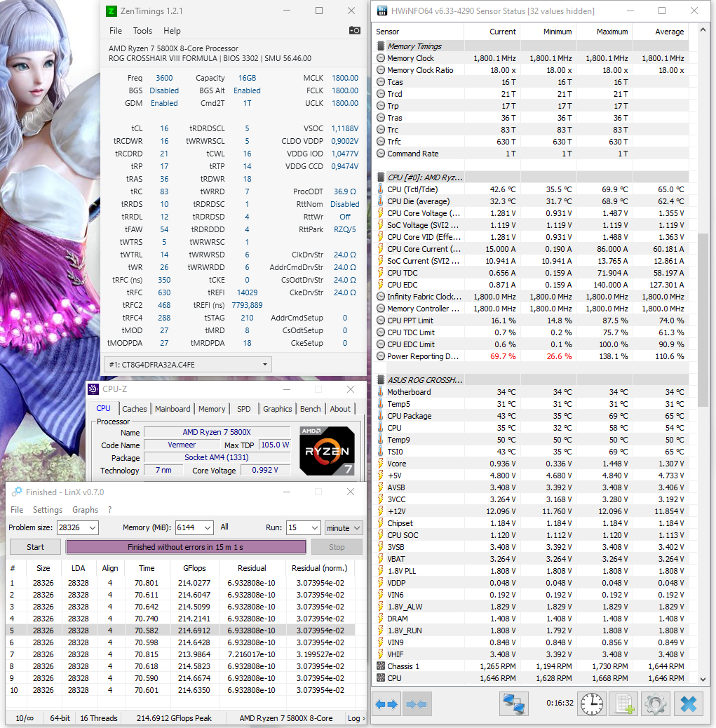Switch to the CPU-Z SPD tab
The width and height of the screenshot is (716, 728).
pyautogui.click(x=244, y=409)
